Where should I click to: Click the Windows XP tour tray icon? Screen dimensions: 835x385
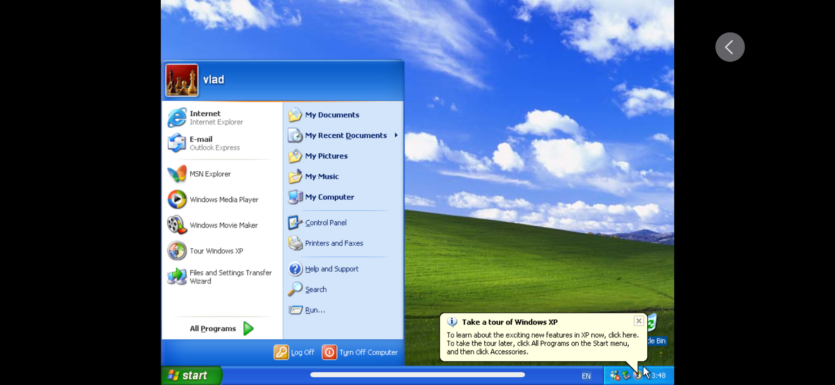tap(637, 375)
